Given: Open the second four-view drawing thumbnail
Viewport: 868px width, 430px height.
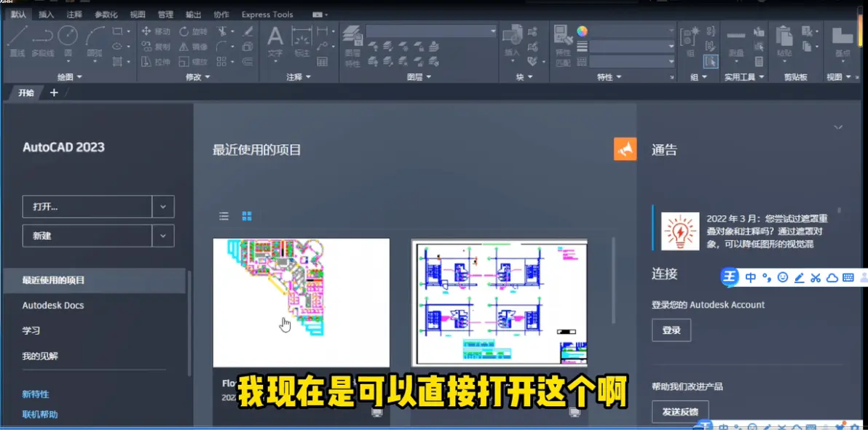Looking at the screenshot, I should (x=500, y=303).
